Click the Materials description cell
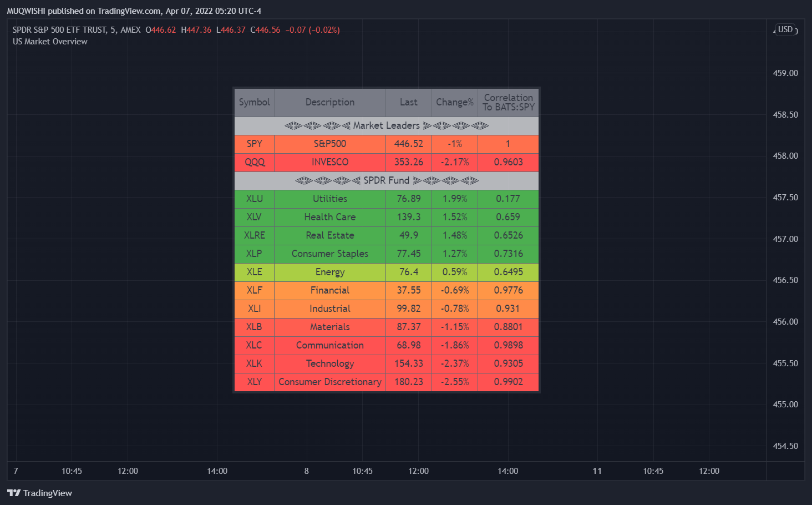812x505 pixels. 330,327
